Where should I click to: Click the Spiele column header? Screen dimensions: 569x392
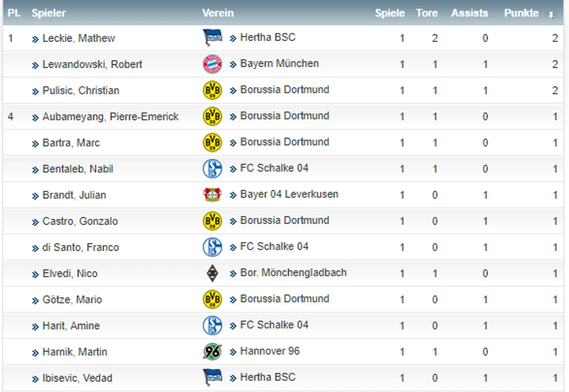[390, 13]
